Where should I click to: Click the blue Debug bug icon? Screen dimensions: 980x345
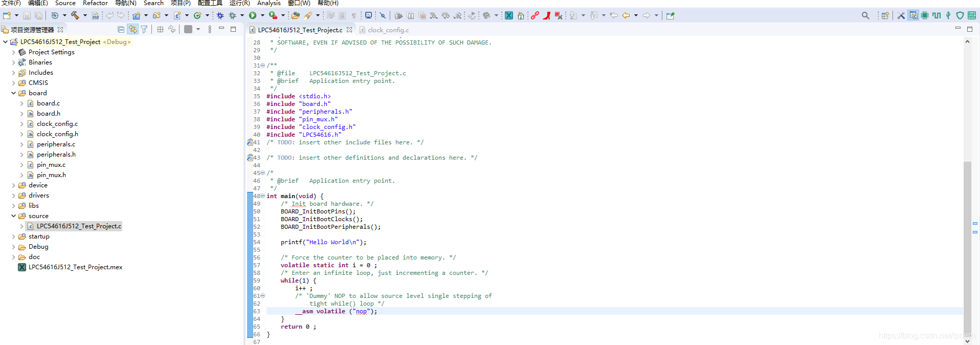coord(220,15)
